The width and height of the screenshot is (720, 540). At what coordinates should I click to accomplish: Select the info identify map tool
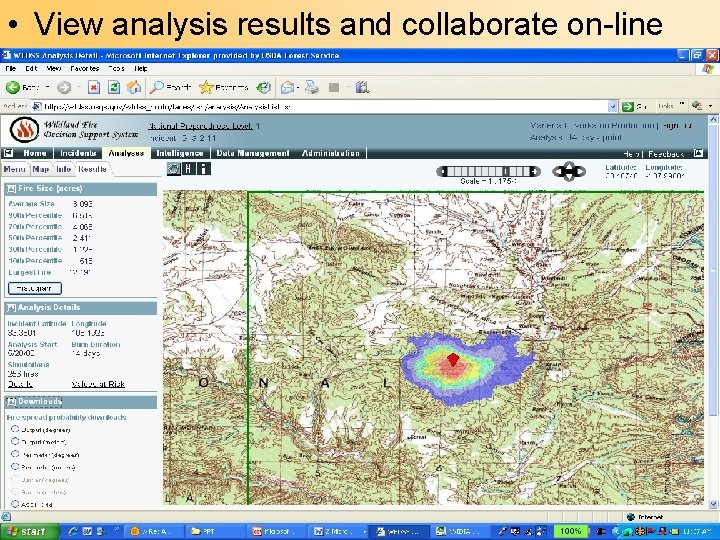203,169
